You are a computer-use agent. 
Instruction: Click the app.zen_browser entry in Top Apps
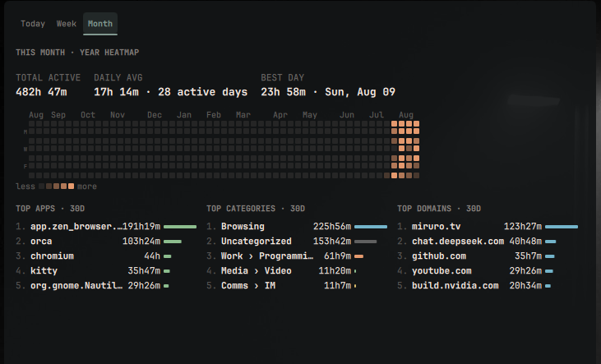coord(106,227)
